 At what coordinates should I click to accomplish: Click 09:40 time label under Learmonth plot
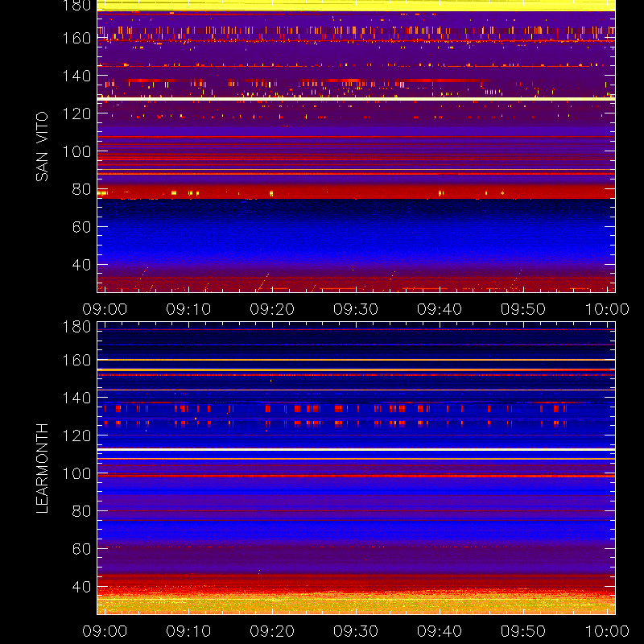tap(440, 631)
